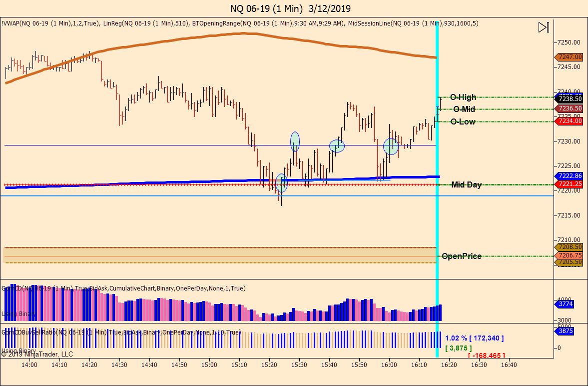Select the red 7221.25 price marker
588x386 pixels.
[x=569, y=184]
